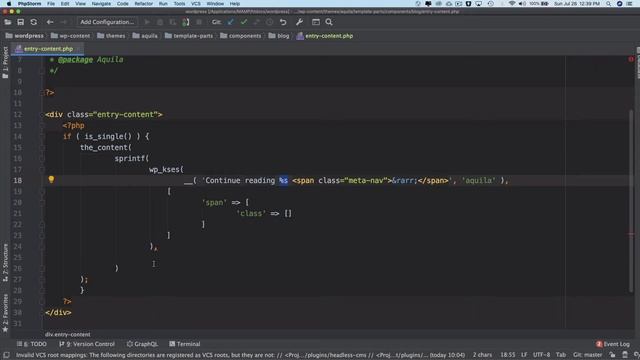Click div.entry-content breadcrumb below editor
Viewport: 640px width, 360px height.
point(68,334)
